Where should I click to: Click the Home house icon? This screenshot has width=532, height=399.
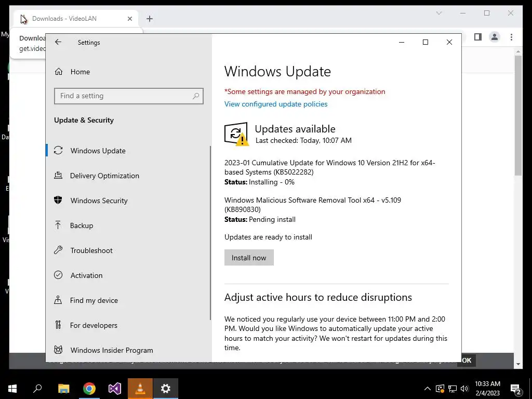[x=59, y=72]
